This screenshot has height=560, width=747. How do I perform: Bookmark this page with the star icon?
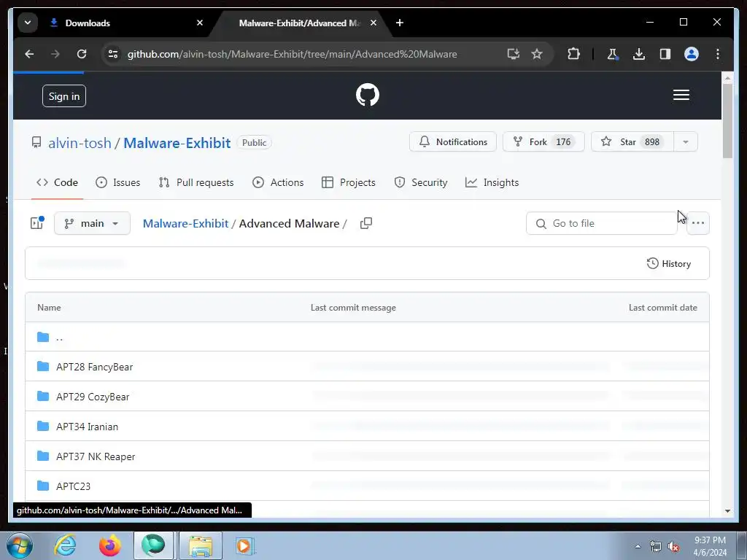(537, 54)
